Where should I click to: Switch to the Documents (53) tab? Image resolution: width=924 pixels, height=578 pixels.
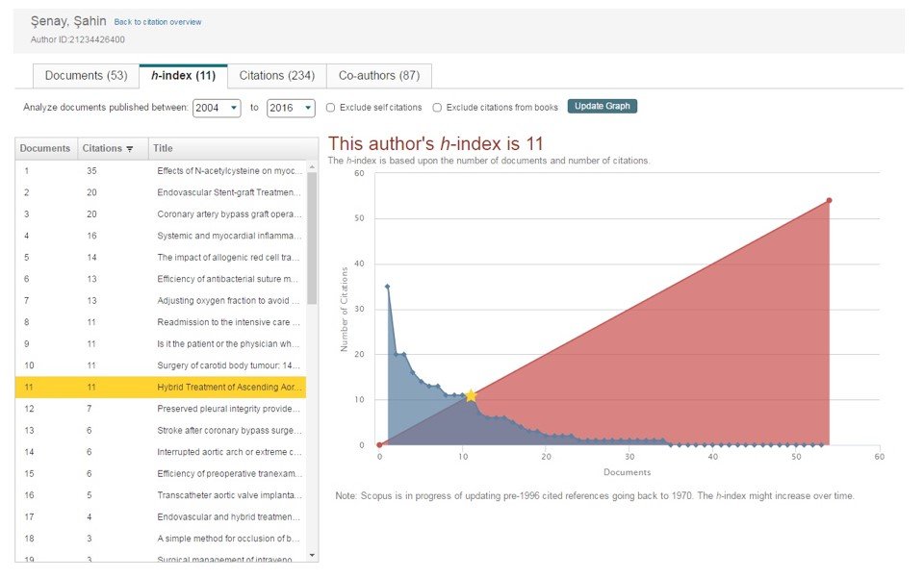pos(86,76)
